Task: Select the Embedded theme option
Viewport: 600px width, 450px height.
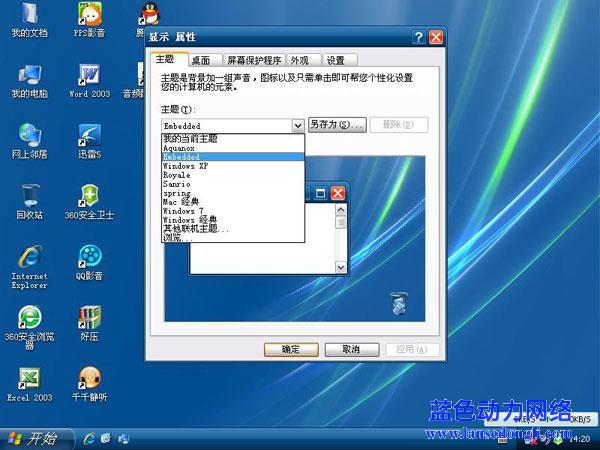Action: pos(233,157)
